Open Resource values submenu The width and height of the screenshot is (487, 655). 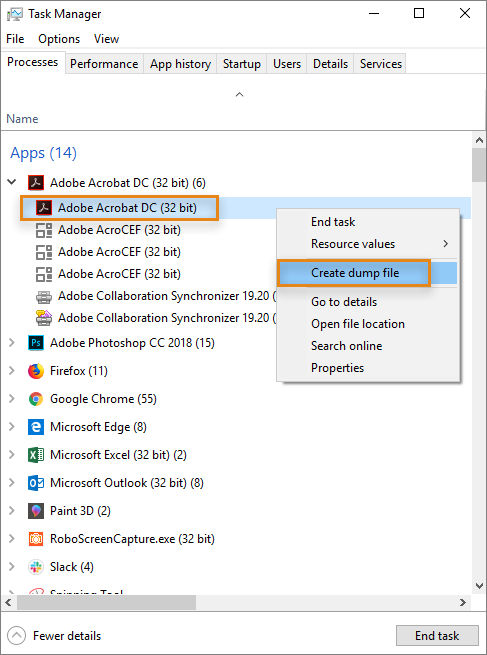pos(368,244)
